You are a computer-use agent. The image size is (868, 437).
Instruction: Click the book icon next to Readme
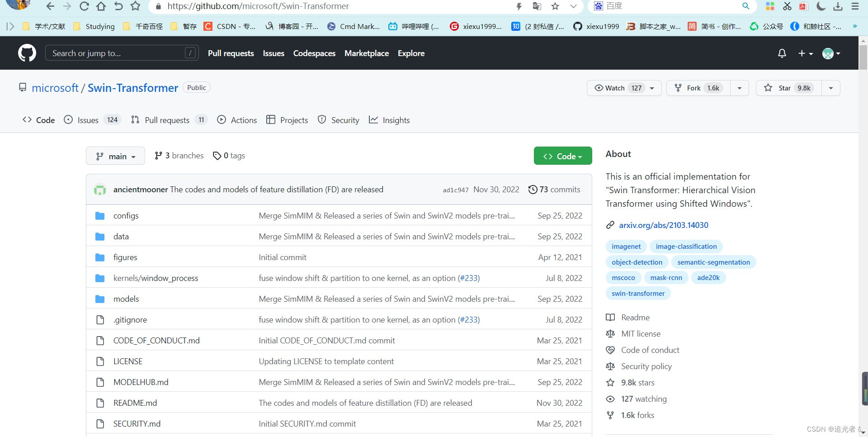pyautogui.click(x=610, y=318)
